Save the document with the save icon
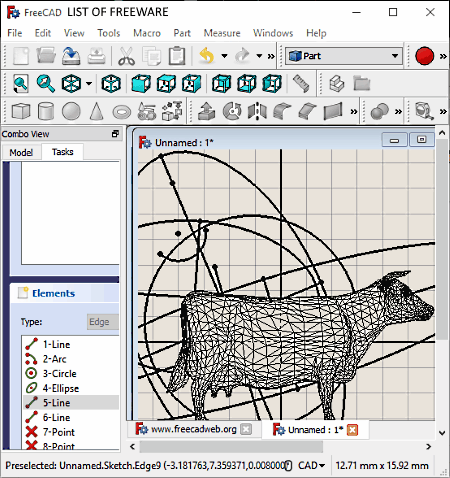 [71, 56]
